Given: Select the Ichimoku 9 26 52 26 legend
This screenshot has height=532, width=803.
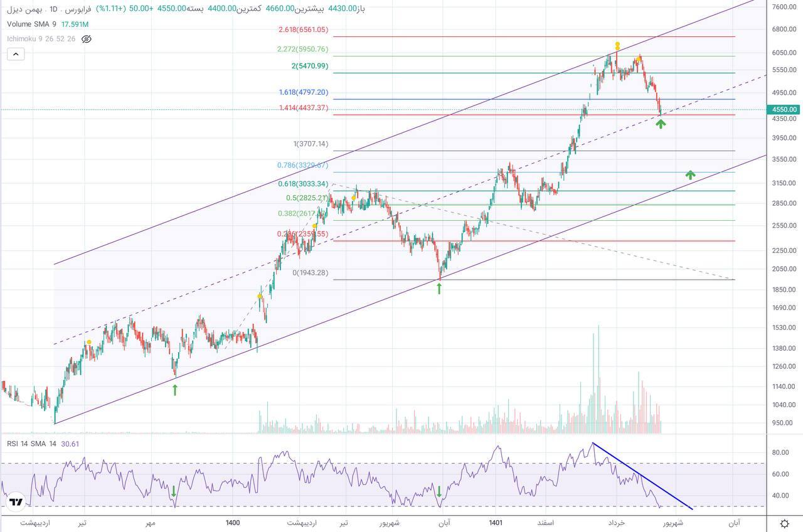Looking at the screenshot, I should point(41,39).
